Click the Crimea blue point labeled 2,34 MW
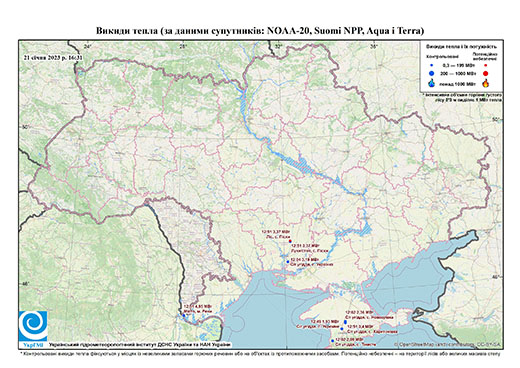This screenshot has height=368, width=520. pos(345,322)
